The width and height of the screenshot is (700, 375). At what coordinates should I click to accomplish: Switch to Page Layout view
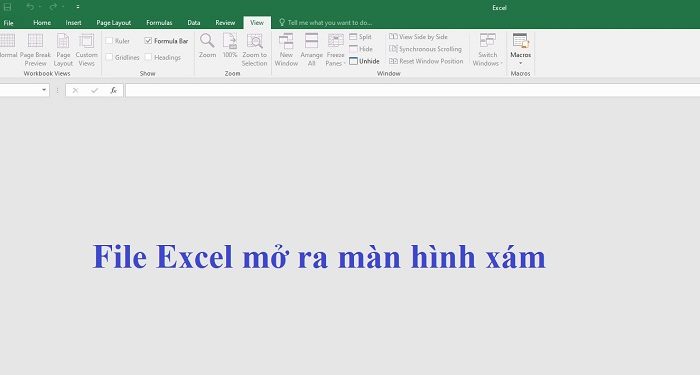(x=63, y=50)
